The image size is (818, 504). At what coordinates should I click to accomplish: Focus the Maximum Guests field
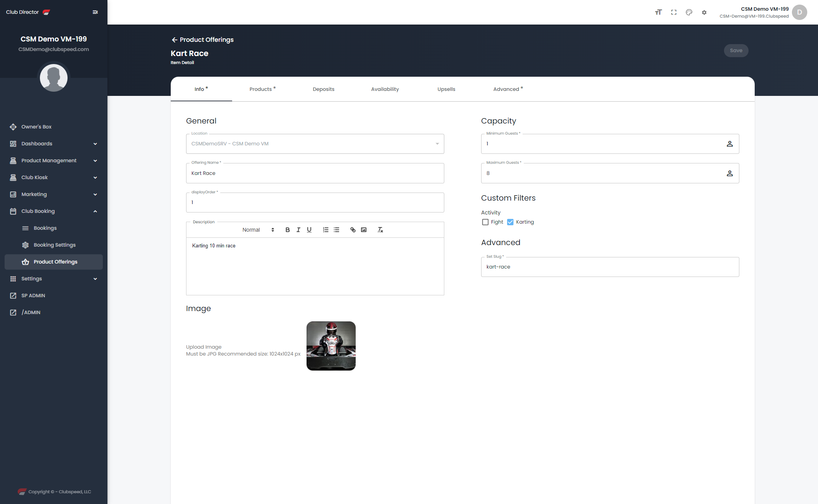point(610,173)
